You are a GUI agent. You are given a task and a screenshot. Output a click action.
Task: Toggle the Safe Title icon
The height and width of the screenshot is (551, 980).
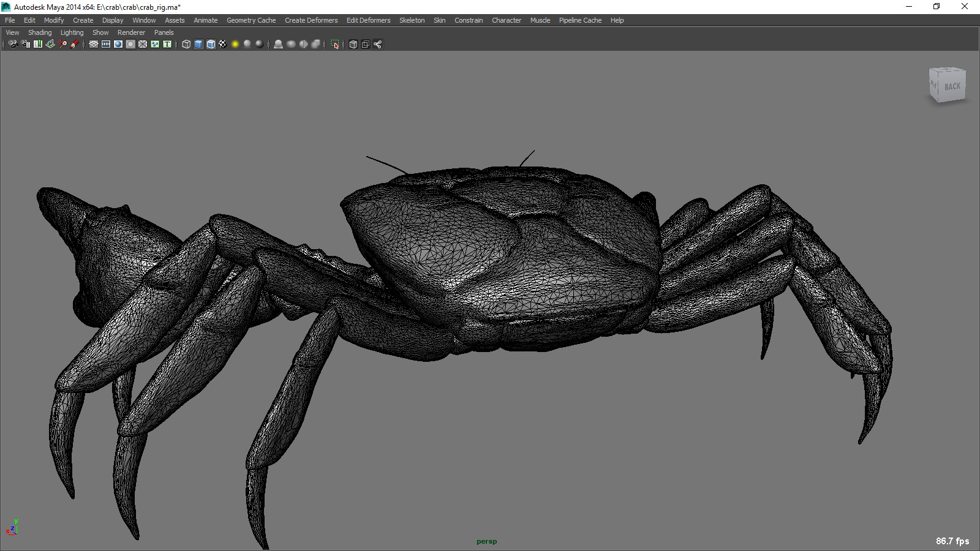click(167, 44)
